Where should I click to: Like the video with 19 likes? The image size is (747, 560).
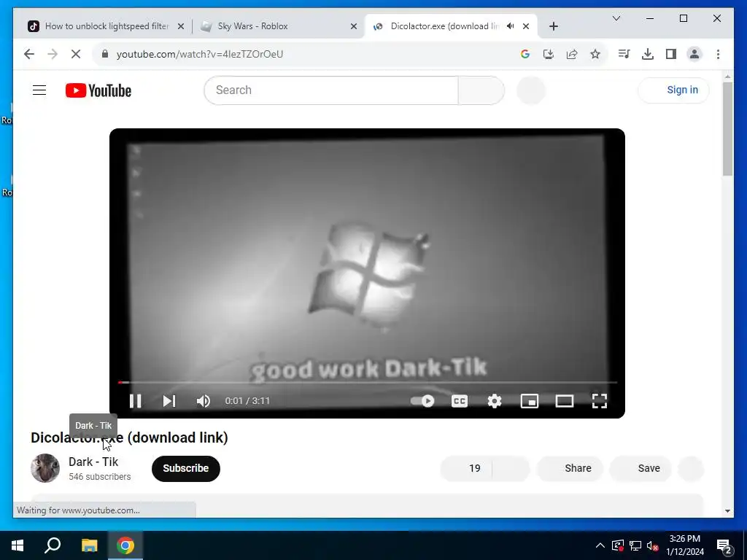[466, 469]
